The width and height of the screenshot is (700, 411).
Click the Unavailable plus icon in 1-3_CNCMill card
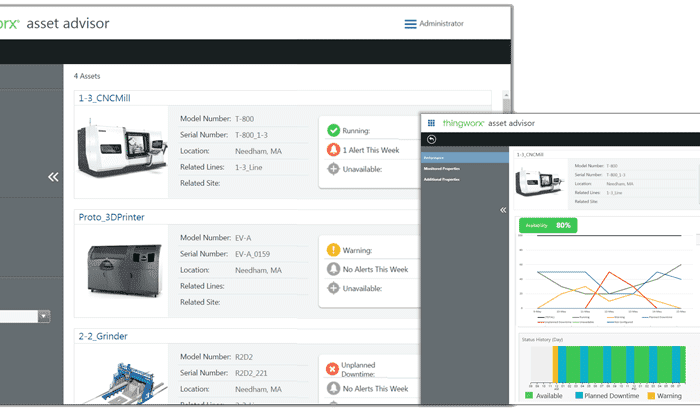tap(333, 169)
